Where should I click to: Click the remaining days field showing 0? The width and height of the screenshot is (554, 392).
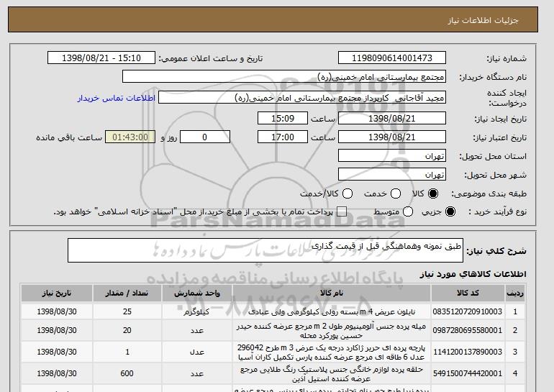(205, 137)
